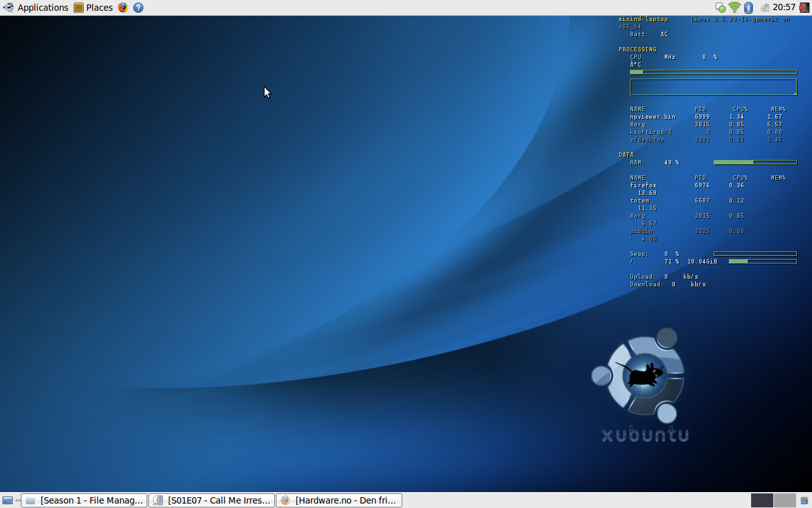The image size is (812, 508).
Task: Open the Applications menu
Action: coord(36,8)
